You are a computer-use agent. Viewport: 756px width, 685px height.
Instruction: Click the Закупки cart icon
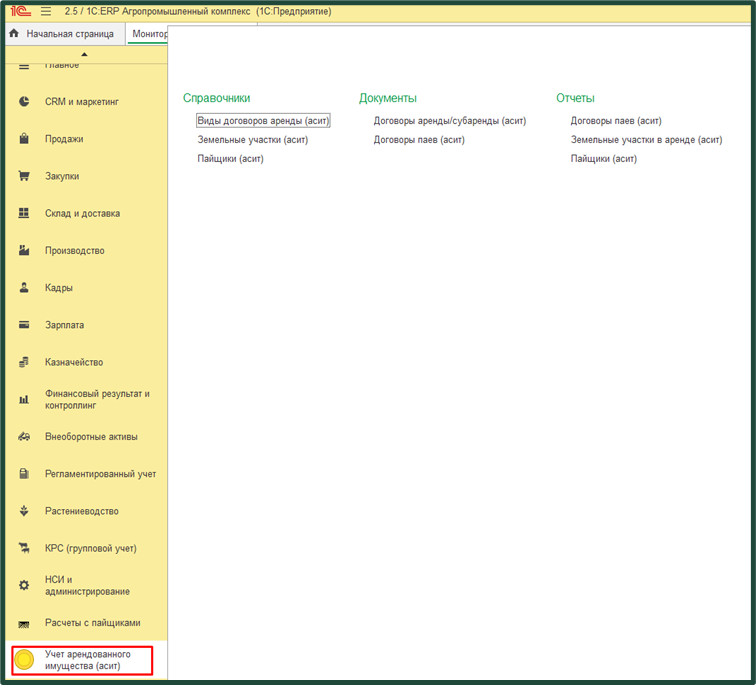24,176
